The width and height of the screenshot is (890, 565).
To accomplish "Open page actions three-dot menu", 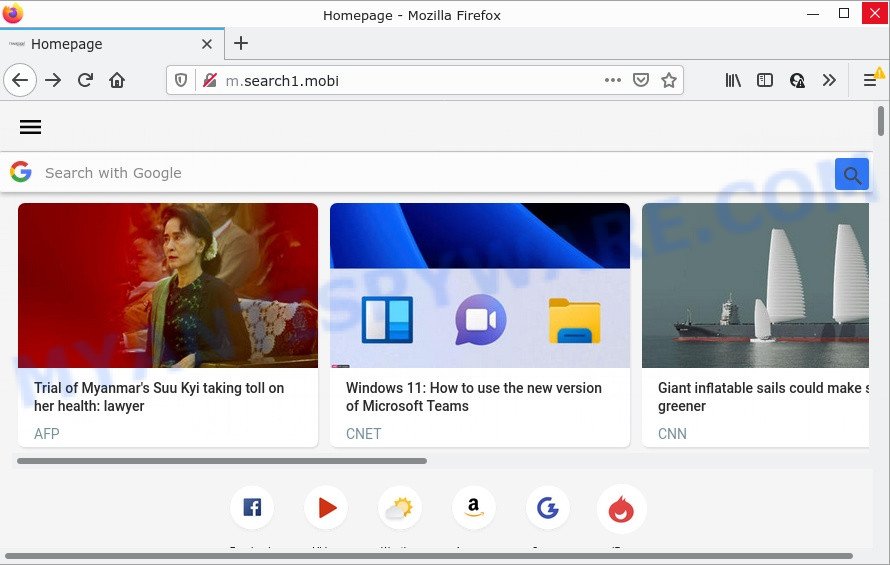I will [612, 80].
